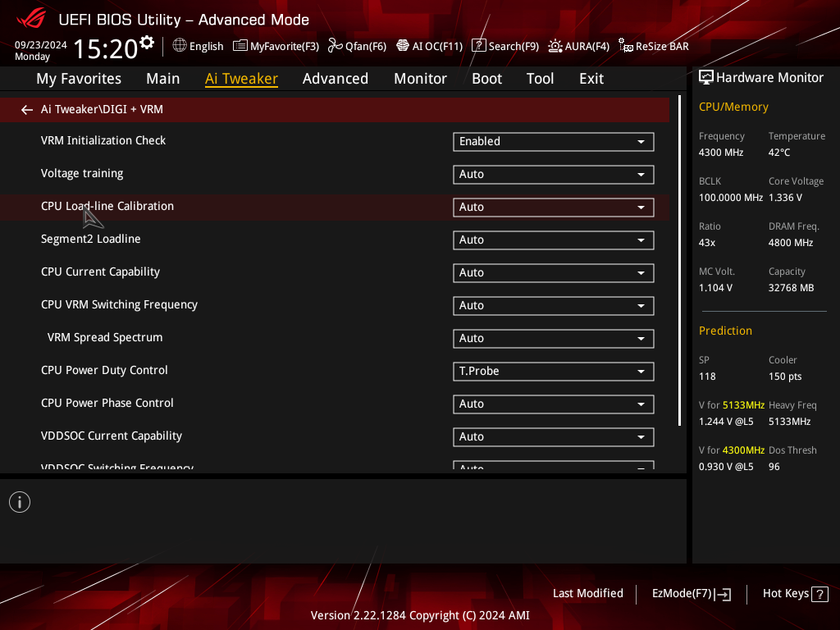Open VDDSOC Current Capability dropdown

pos(554,436)
